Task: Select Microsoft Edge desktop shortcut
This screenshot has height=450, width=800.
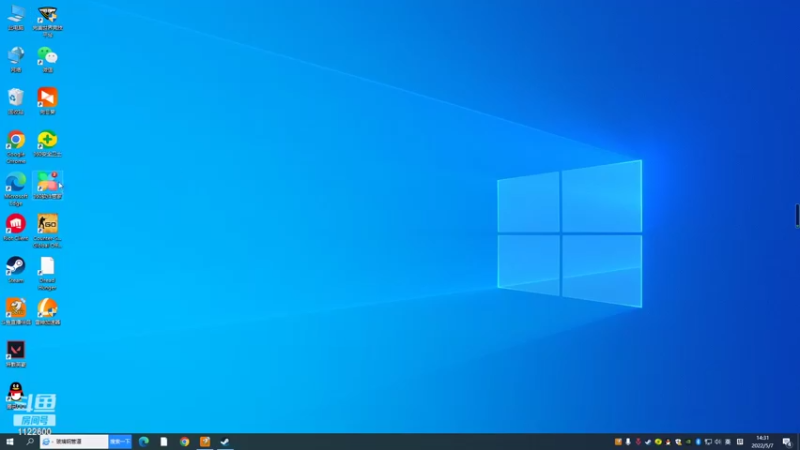Action: [16, 189]
